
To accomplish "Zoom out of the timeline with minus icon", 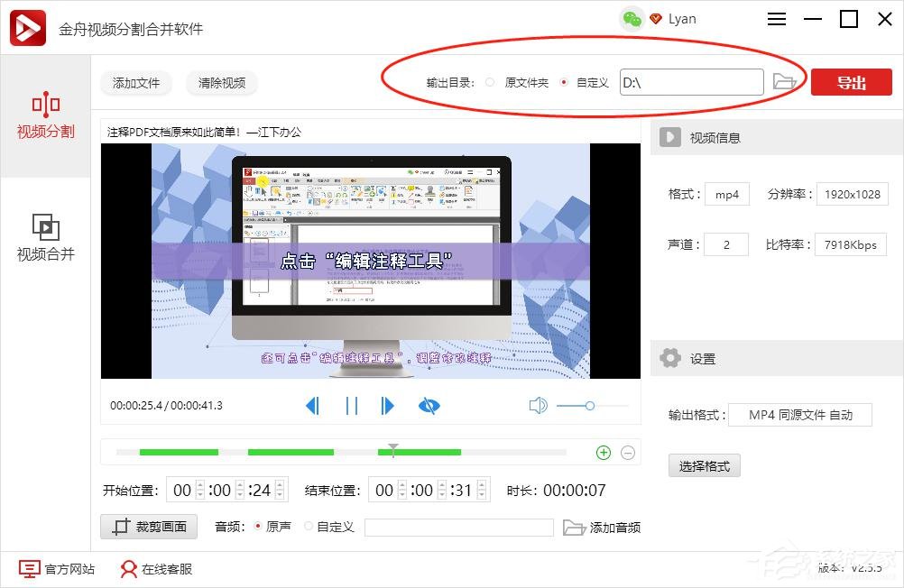I will pos(629,452).
